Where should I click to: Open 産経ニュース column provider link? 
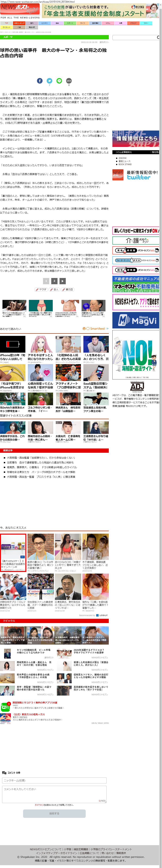point(125,161)
